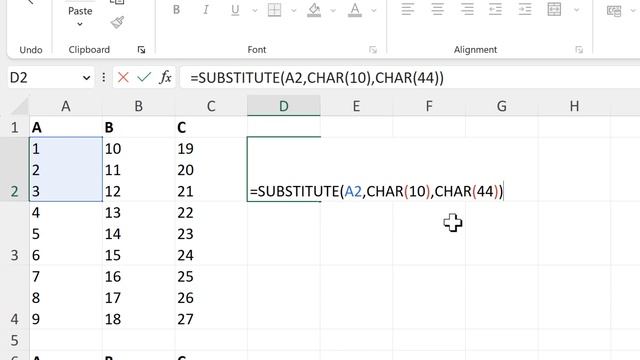Open merge options dropdown arrow

pyautogui.click(x=576, y=10)
